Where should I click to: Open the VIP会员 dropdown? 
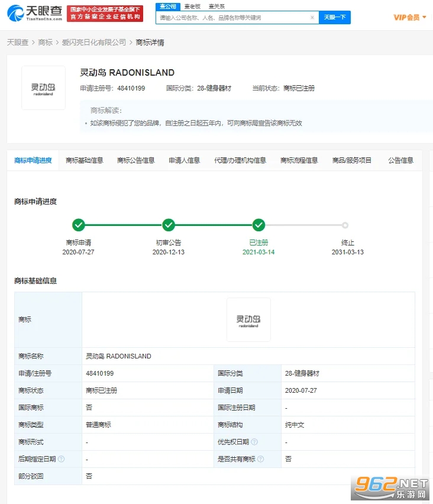tap(410, 17)
